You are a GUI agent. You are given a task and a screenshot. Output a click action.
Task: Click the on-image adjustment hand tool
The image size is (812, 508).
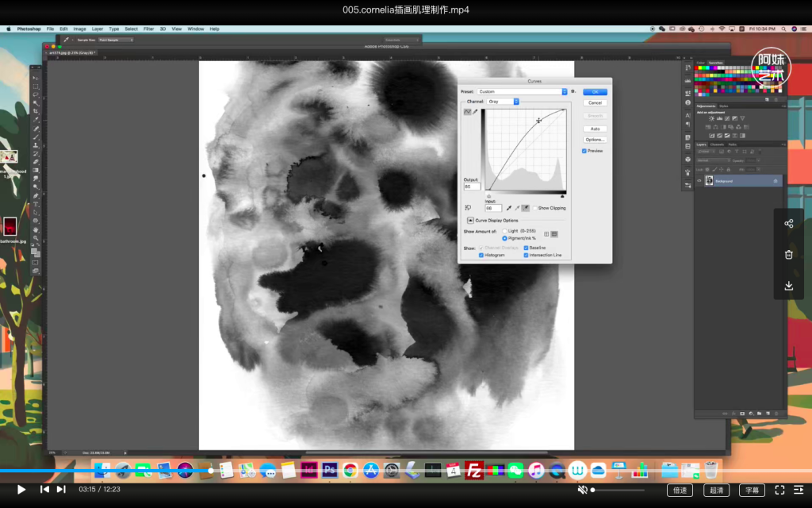tap(469, 208)
